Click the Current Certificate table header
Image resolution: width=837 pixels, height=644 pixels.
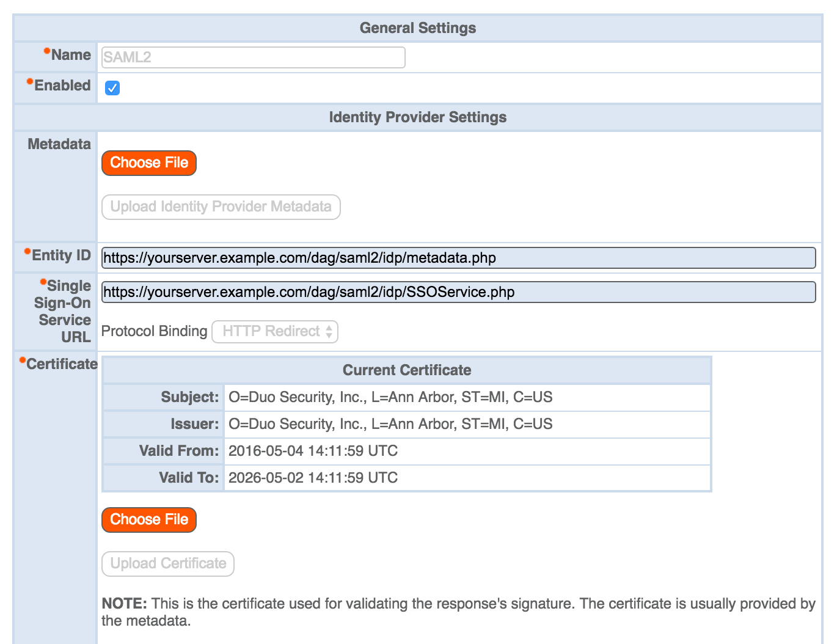(x=407, y=370)
